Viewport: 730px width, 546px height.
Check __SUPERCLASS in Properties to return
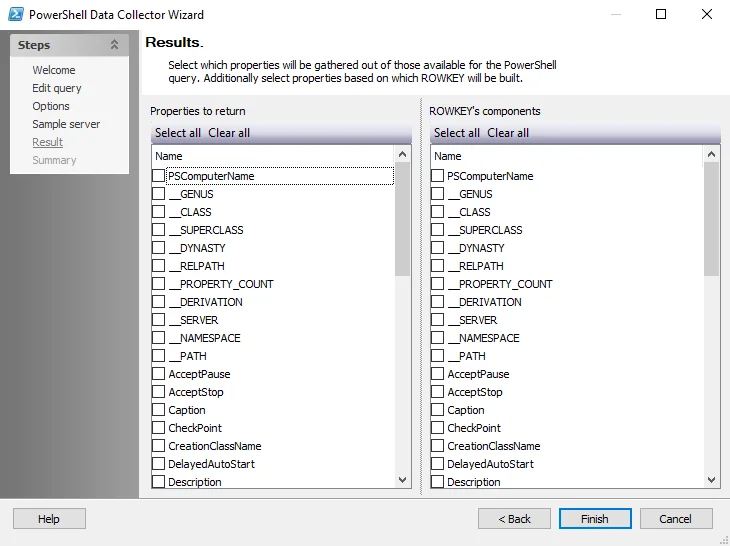click(159, 230)
